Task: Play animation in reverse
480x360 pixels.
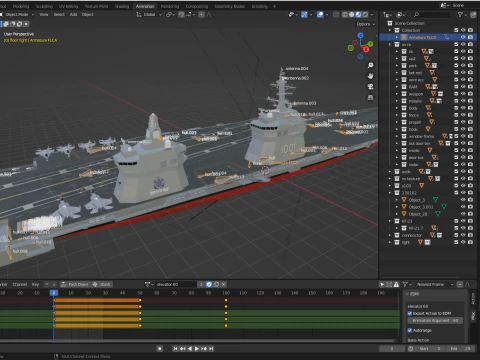Action: point(190,349)
